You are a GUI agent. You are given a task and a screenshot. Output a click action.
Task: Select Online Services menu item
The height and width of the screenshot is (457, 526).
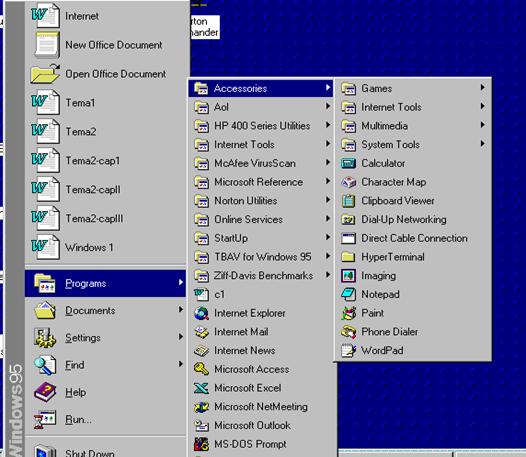261,220
